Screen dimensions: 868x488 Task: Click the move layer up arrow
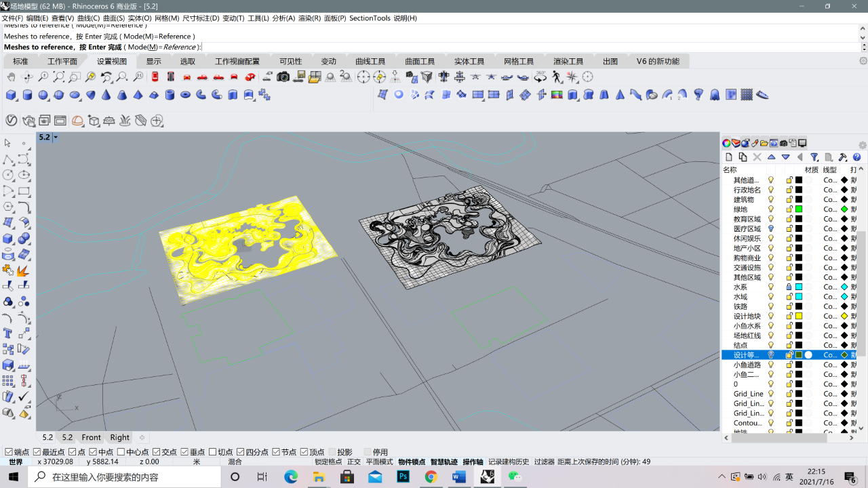(x=772, y=157)
